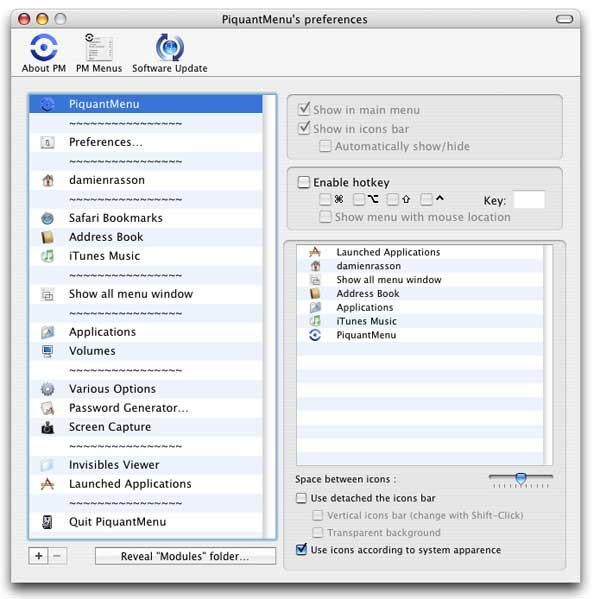Click the Launched Applications icon in left list

tap(47, 484)
